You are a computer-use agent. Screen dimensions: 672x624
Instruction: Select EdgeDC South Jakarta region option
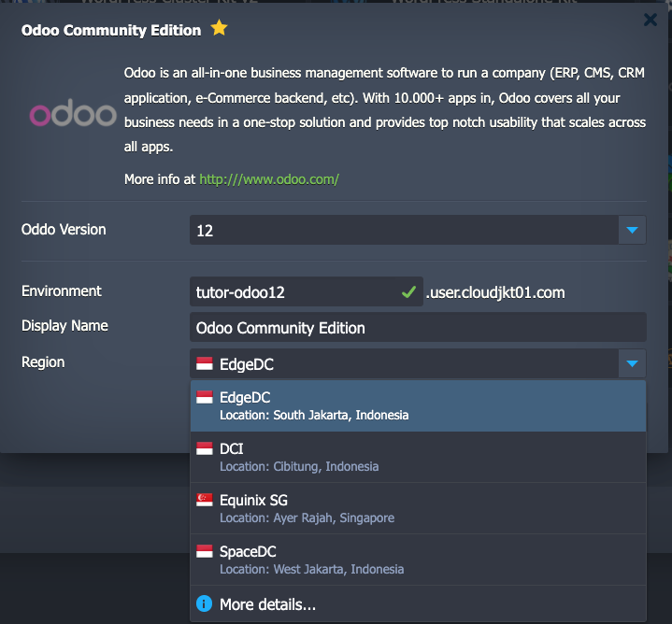tap(418, 405)
